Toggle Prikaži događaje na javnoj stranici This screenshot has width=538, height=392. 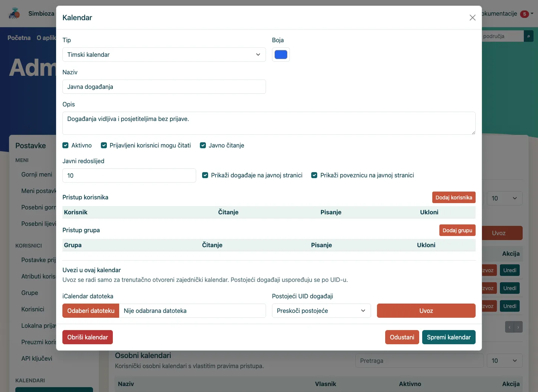point(205,175)
